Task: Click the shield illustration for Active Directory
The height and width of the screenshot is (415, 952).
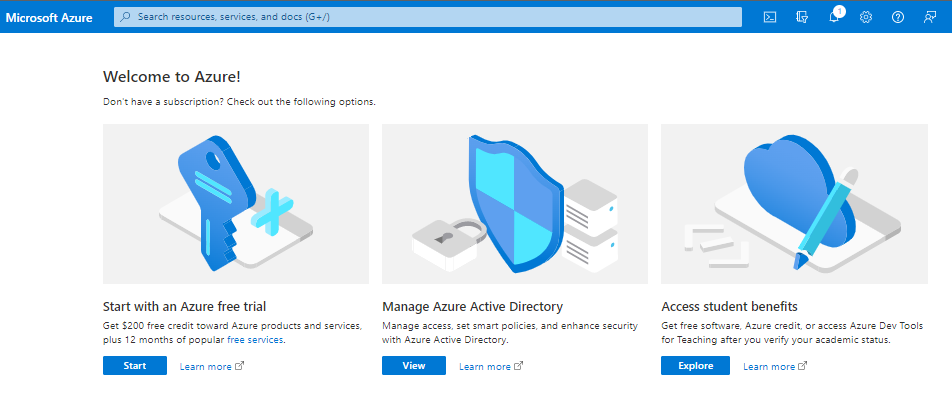Action: [x=514, y=204]
